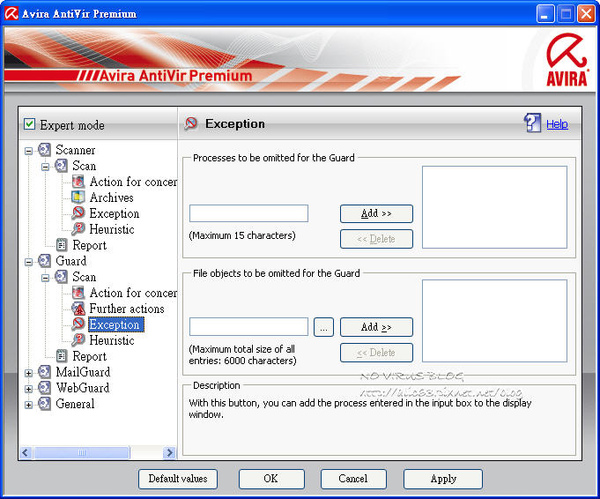Collapse the Scan node under Scanner
The height and width of the screenshot is (499, 600).
pyautogui.click(x=46, y=167)
